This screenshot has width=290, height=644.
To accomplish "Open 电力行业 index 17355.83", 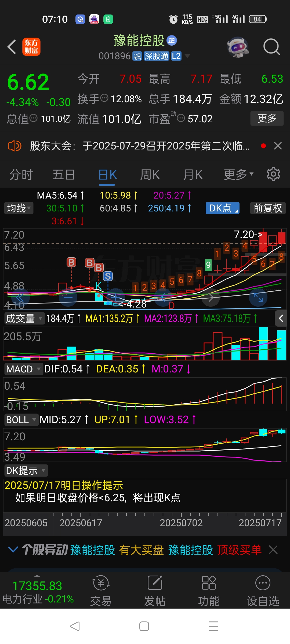I will pyautogui.click(x=38, y=592).
